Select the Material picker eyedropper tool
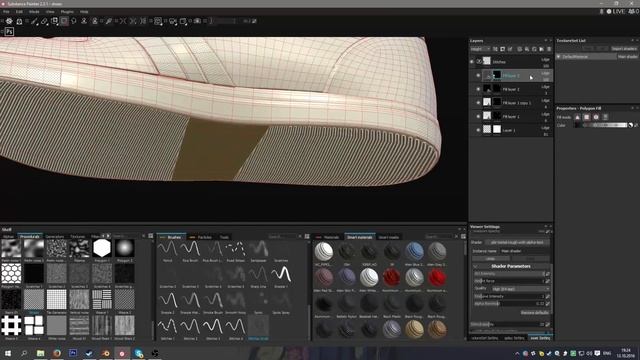Image resolution: width=640 pixels, height=360 pixels. pyautogui.click(x=109, y=21)
